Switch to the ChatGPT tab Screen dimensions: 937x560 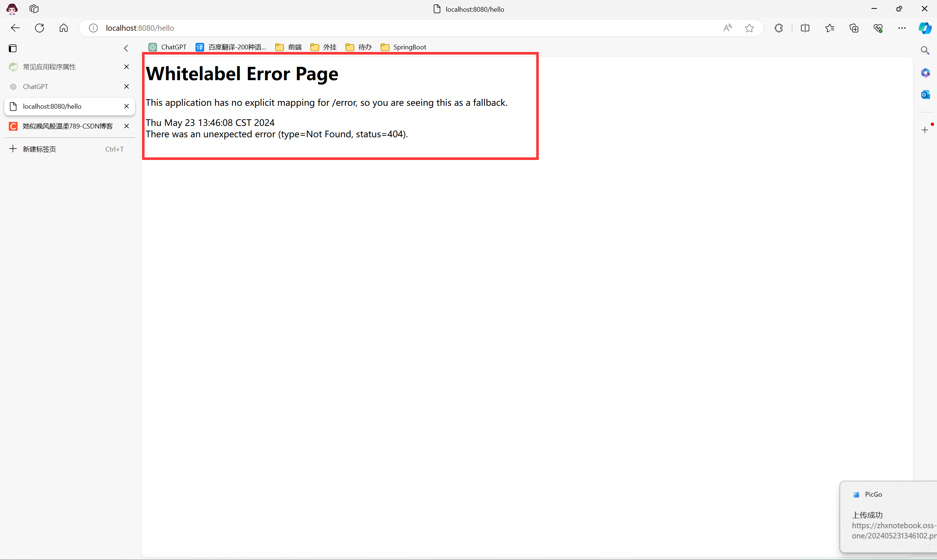pos(36,87)
